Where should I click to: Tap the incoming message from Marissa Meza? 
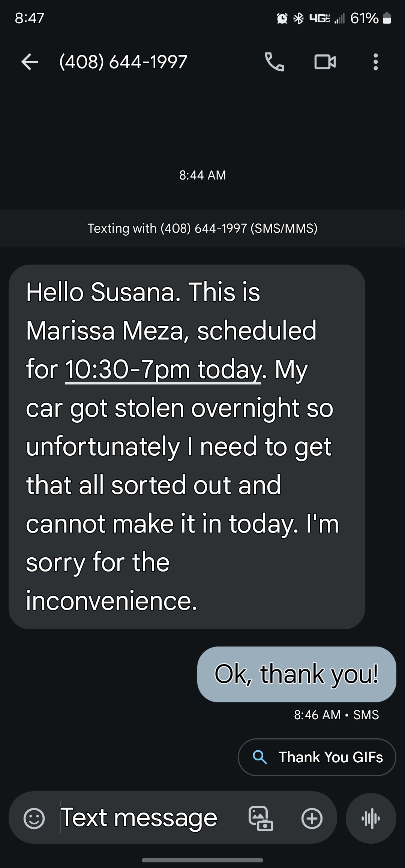pyautogui.click(x=187, y=446)
